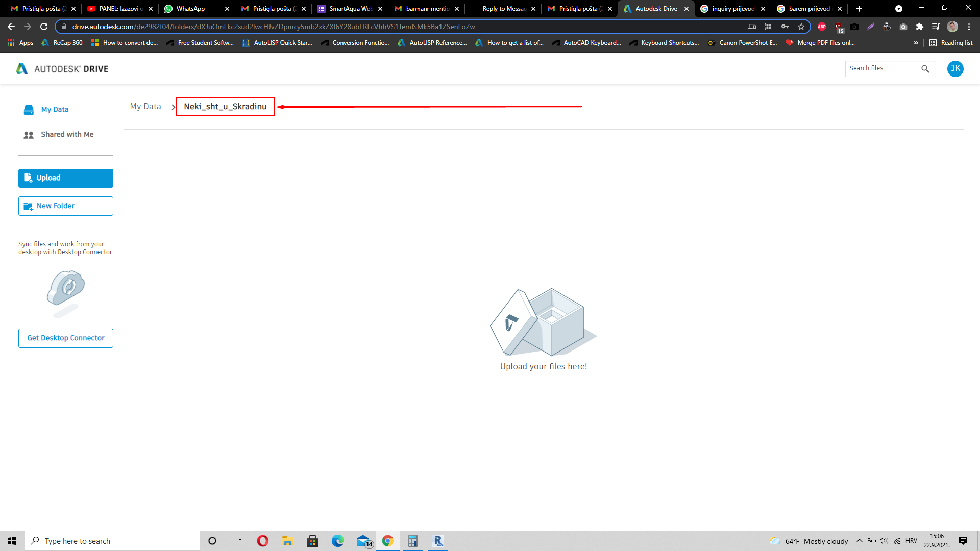This screenshot has height=551, width=980.
Task: Open Microsoft Edge from taskbar
Action: (338, 541)
